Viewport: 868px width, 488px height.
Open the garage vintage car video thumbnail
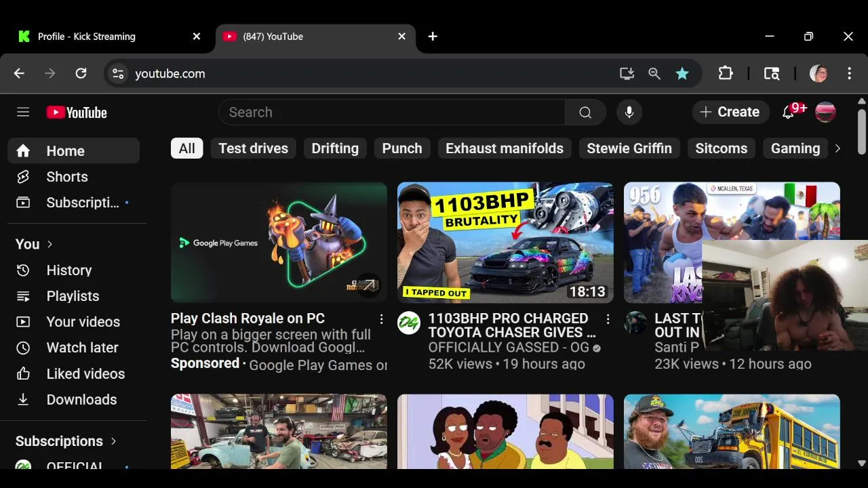click(279, 432)
